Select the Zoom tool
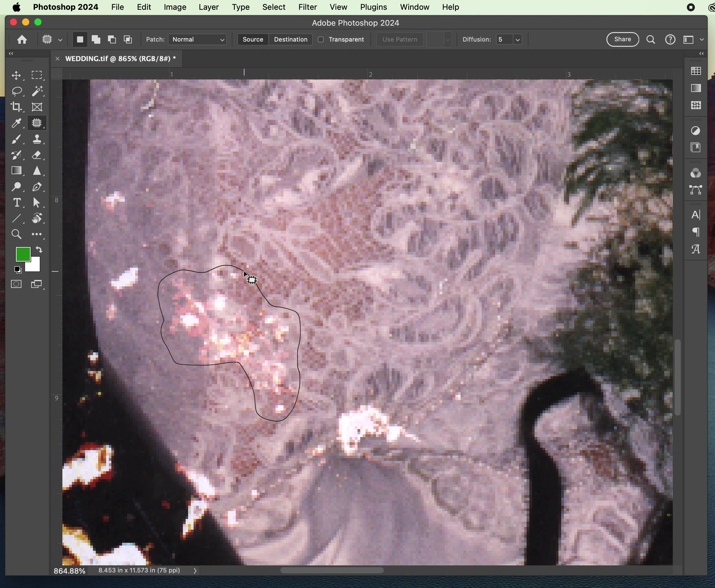The image size is (715, 588). click(16, 234)
